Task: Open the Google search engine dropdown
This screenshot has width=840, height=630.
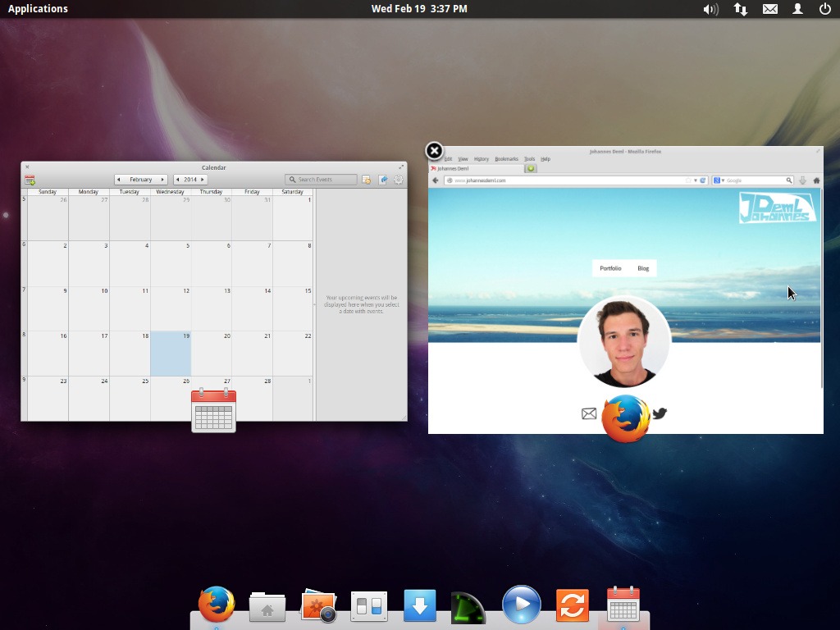Action: coord(721,180)
